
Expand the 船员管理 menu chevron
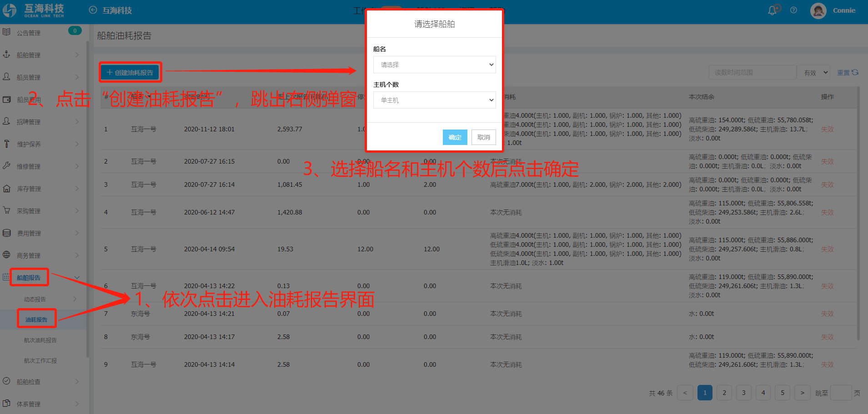tap(77, 77)
